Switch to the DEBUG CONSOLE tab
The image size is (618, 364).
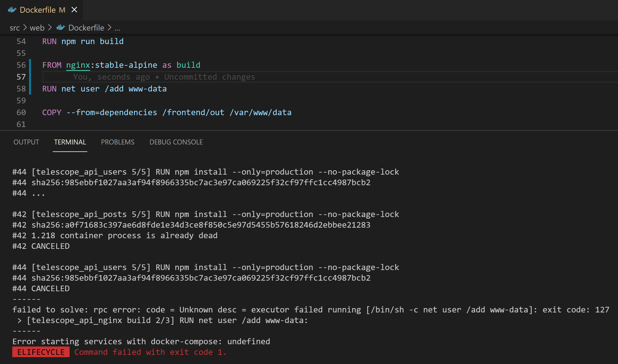pyautogui.click(x=176, y=142)
